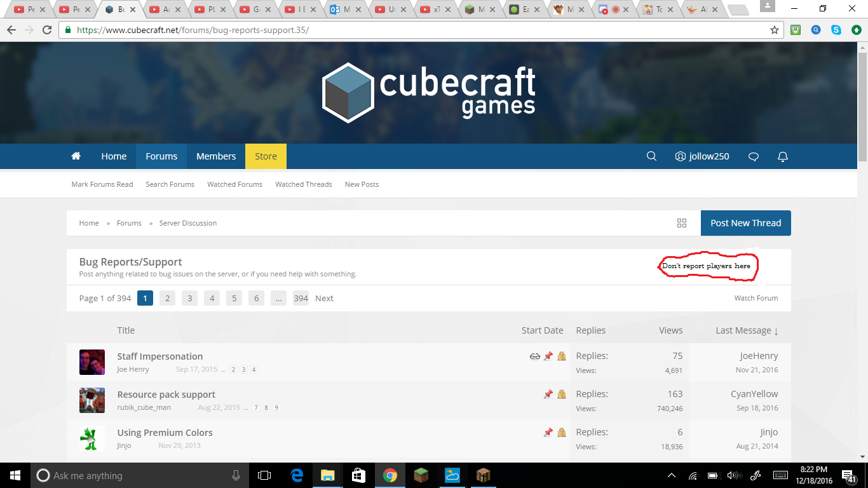Open the Members nav tab
This screenshot has height=488, width=868.
click(x=216, y=156)
